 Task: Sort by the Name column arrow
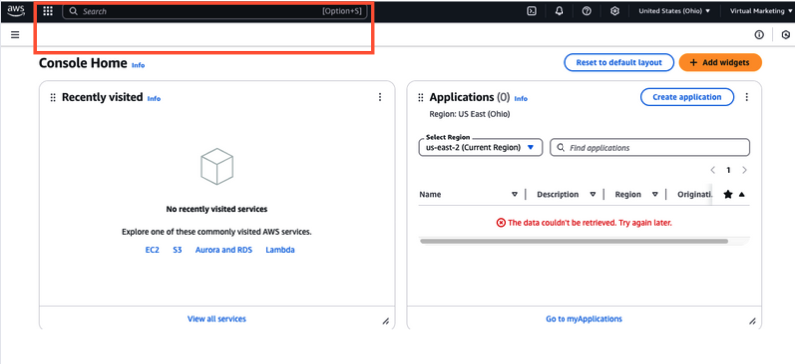pos(514,194)
